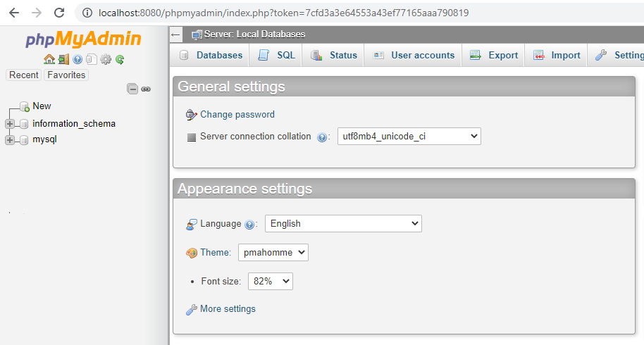View site information icon in address bar

[87, 13]
